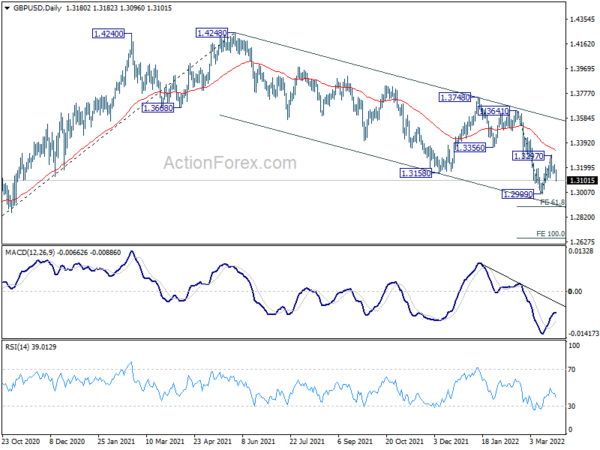600x450 pixels.
Task: Select the FE 61.8 projection label
Action: click(552, 202)
